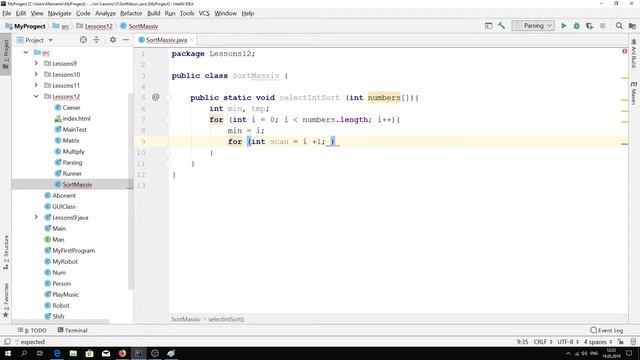
Task: Open the Maven side panel
Action: [x=634, y=93]
